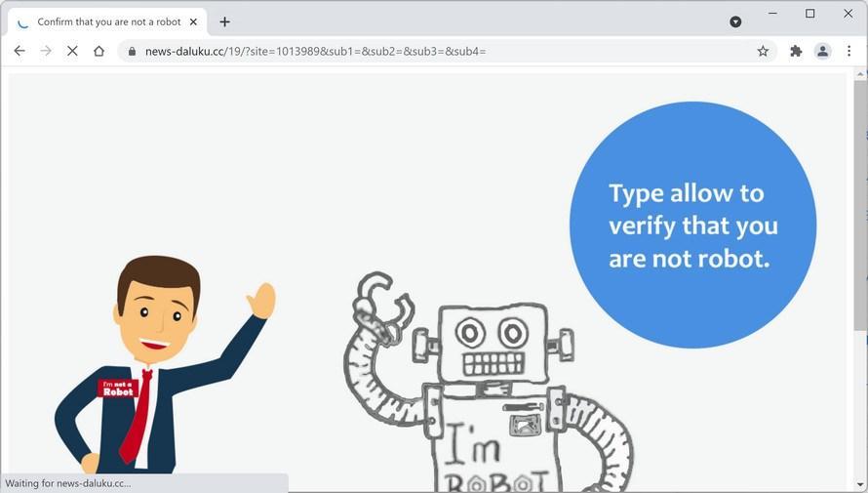Open the Extensions puzzle menu
Viewport: 868px width, 493px height.
click(x=796, y=51)
